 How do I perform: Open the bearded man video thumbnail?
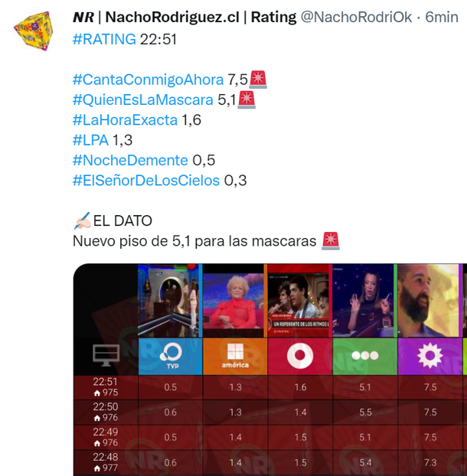(428, 301)
